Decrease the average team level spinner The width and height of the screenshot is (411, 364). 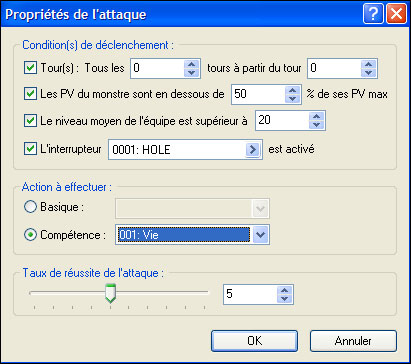coord(316,125)
